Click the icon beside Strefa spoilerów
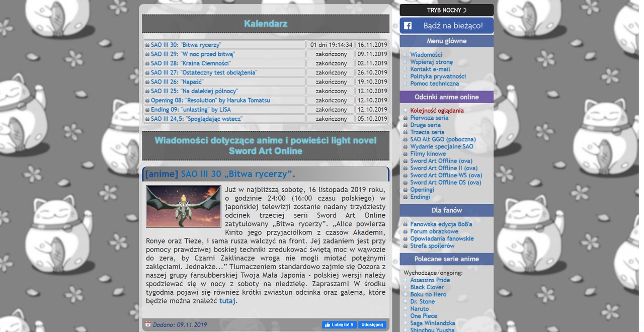Viewport: 644px width, 332px height. [x=406, y=246]
